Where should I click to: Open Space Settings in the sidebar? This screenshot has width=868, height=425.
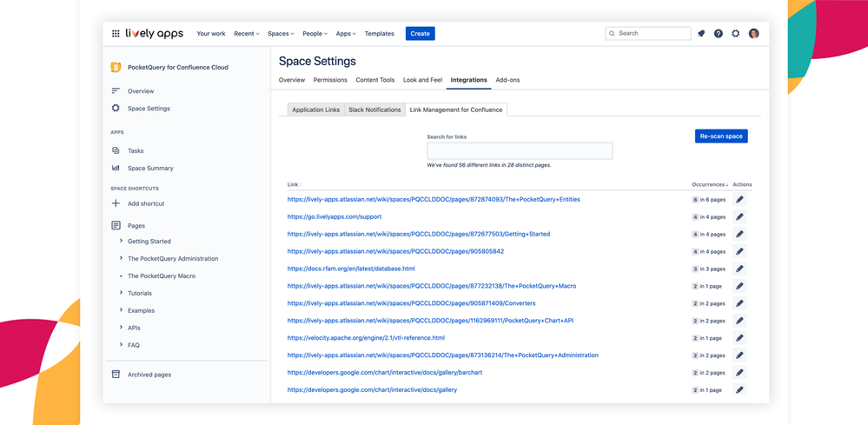click(149, 109)
